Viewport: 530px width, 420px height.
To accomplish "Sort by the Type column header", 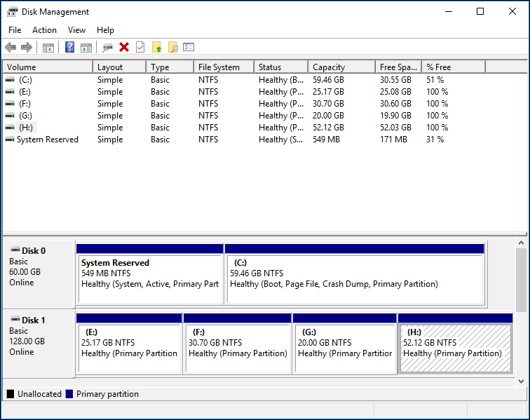I will click(170, 67).
